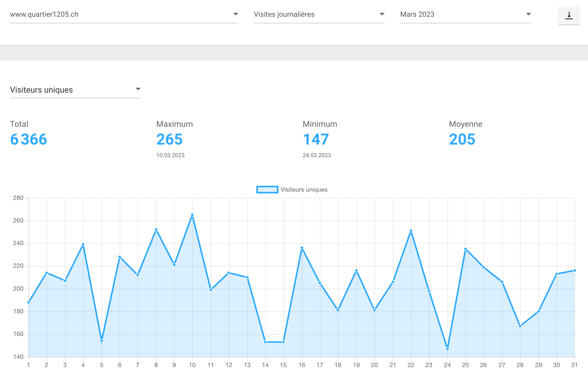Click the data point on day 8
588x382 pixels.
[x=156, y=230]
